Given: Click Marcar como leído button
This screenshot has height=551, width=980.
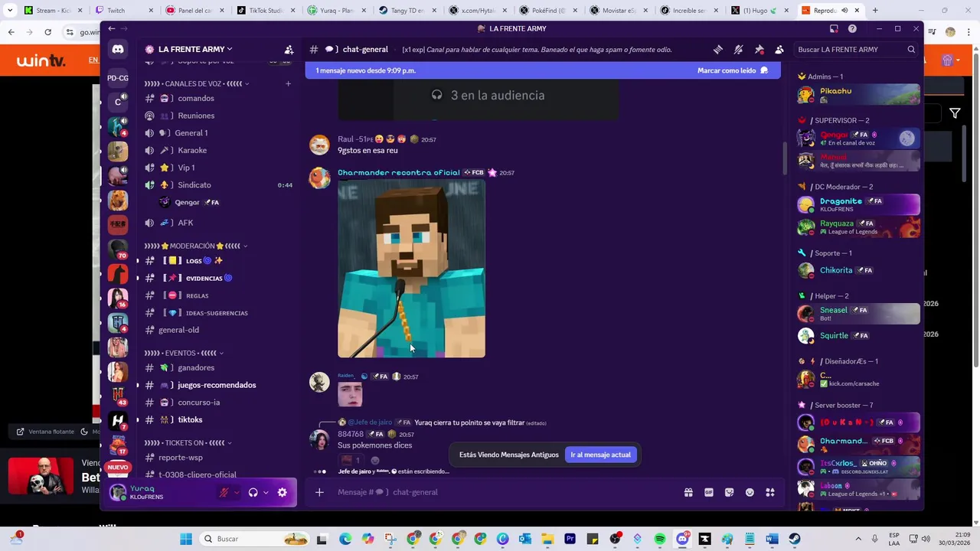Looking at the screenshot, I should pyautogui.click(x=733, y=70).
